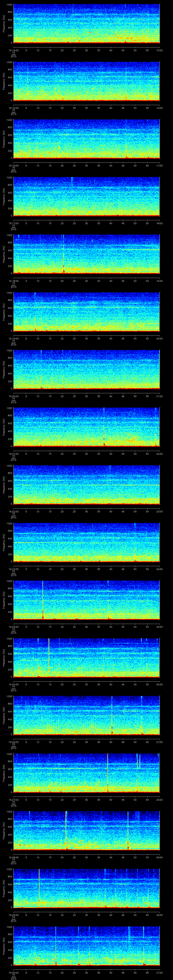Click the 19:24:00 start time label
173x980 pixels.
13,627
